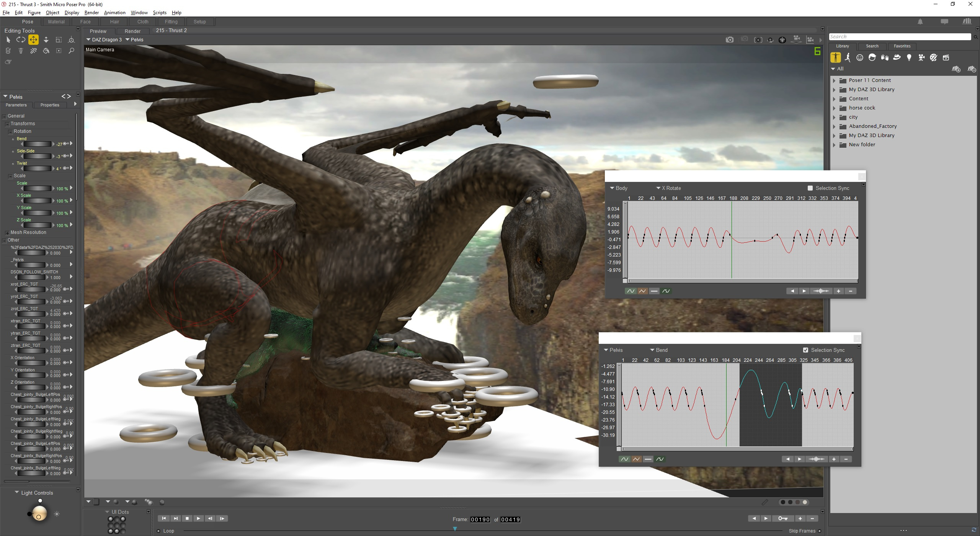Viewport: 980px width, 536px height.
Task: Open the Figures category in Library
Action: 835,58
